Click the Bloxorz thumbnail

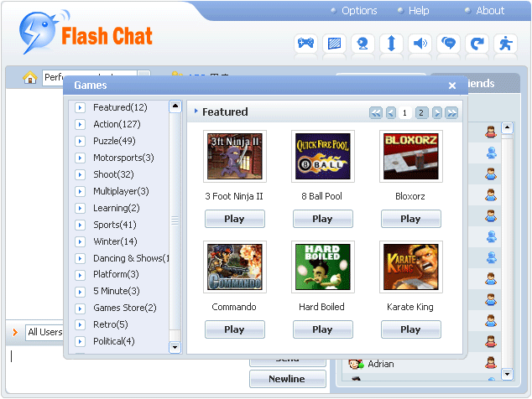[411, 156]
